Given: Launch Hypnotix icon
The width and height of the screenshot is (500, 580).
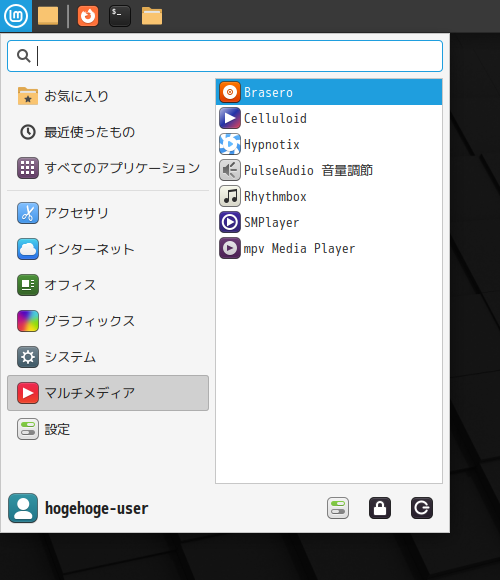Looking at the screenshot, I should pyautogui.click(x=230, y=144).
